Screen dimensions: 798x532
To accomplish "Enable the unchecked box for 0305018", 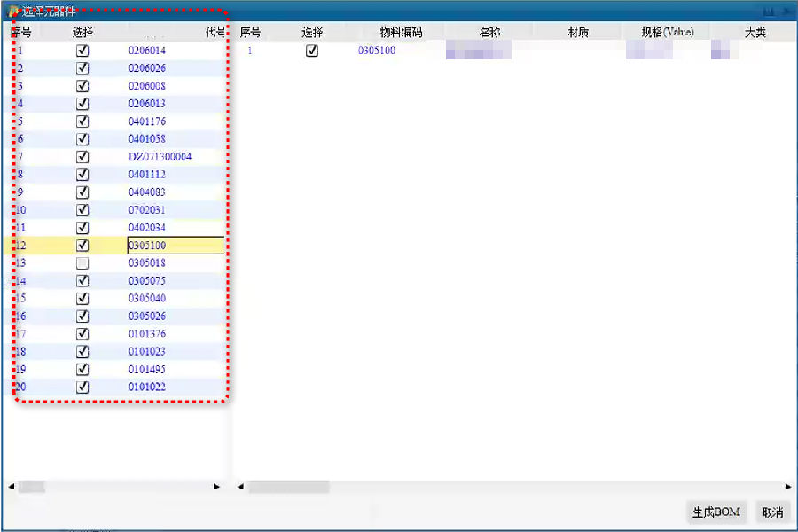I will pyautogui.click(x=82, y=263).
